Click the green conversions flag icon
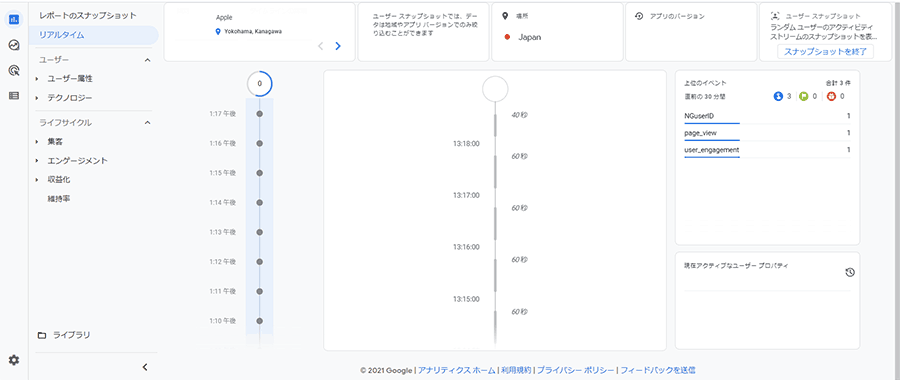This screenshot has width=900, height=380. pos(804,96)
